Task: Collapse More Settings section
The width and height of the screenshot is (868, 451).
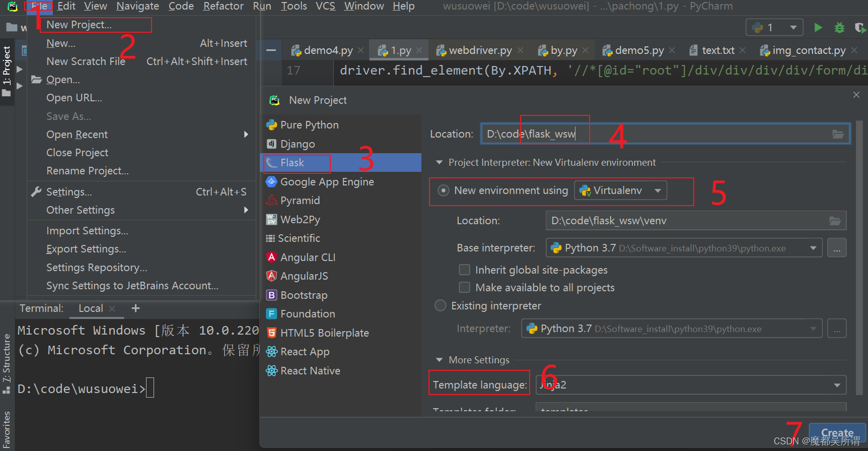Action: point(439,360)
